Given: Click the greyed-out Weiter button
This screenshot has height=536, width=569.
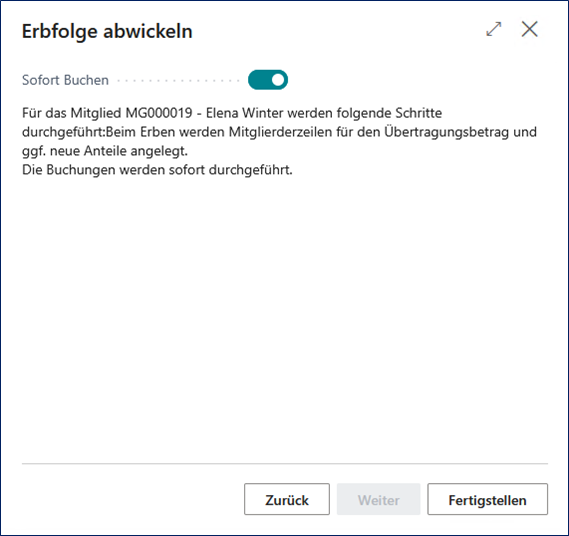Looking at the screenshot, I should pos(378,499).
